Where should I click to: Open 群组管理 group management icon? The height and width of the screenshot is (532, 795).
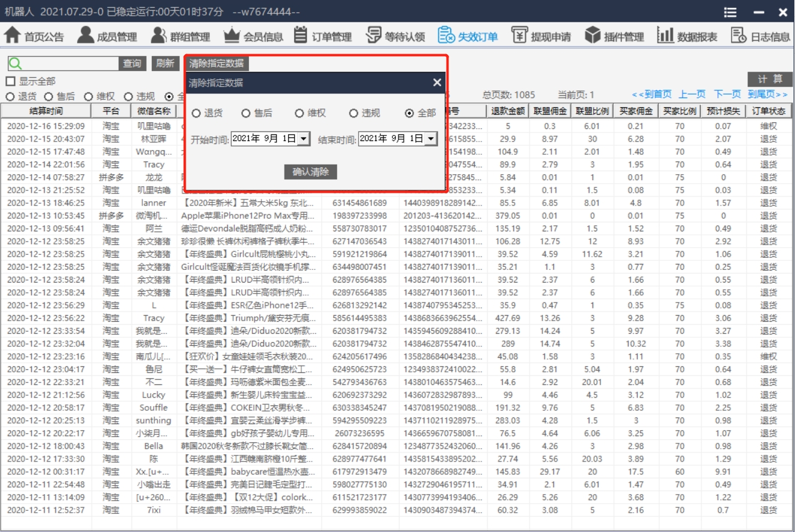pos(159,36)
